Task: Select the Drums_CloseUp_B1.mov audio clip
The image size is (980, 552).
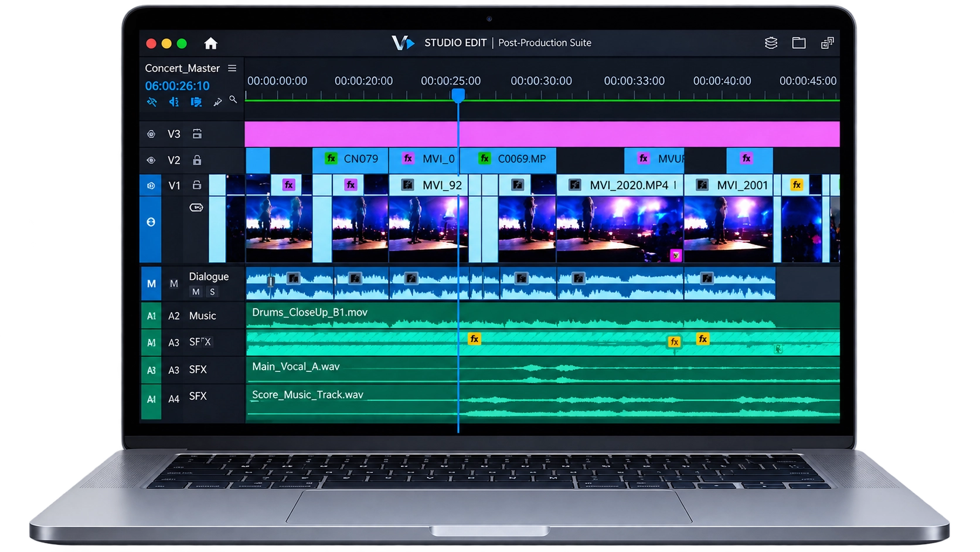Action: click(542, 316)
